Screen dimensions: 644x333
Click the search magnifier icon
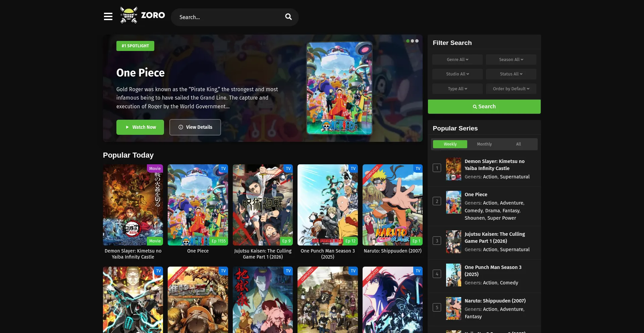(288, 17)
